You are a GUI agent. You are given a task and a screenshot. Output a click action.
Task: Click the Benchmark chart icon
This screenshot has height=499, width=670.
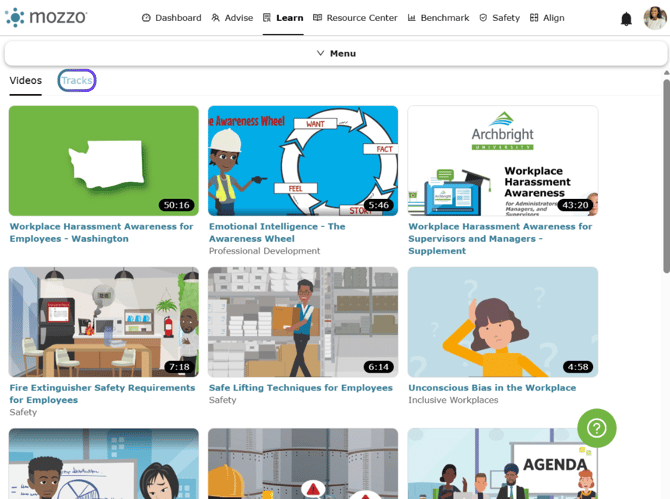pos(411,18)
